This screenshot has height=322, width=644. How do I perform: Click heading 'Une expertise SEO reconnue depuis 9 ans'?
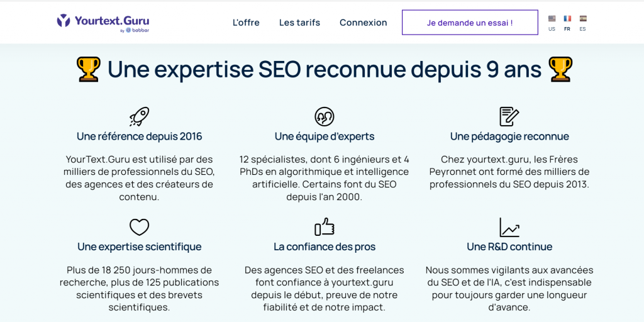(325, 69)
